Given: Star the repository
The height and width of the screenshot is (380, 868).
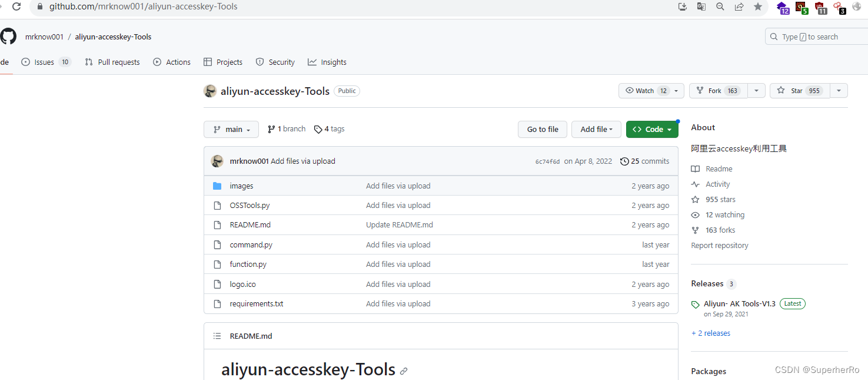Looking at the screenshot, I should click(800, 91).
